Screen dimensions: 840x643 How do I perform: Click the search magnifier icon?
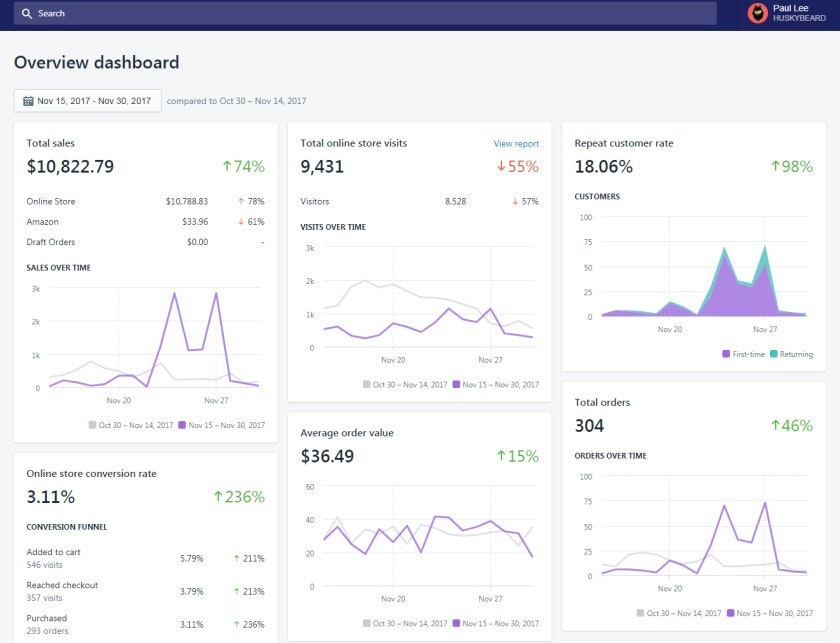tap(27, 13)
